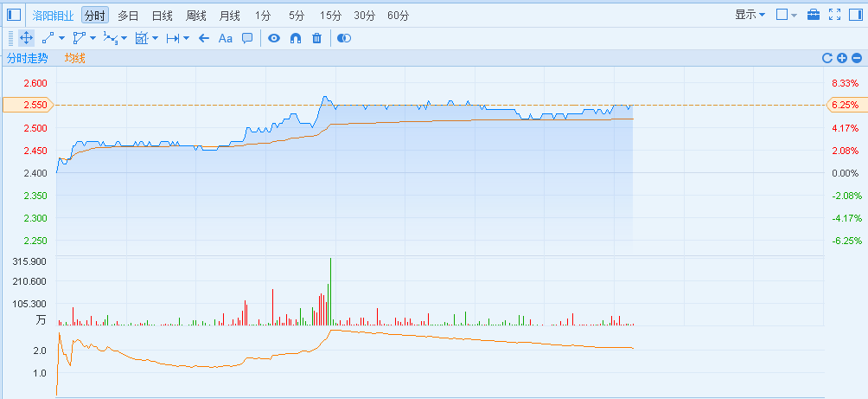Click the 0.00% axis label
This screenshot has width=868, height=399.
(x=846, y=173)
